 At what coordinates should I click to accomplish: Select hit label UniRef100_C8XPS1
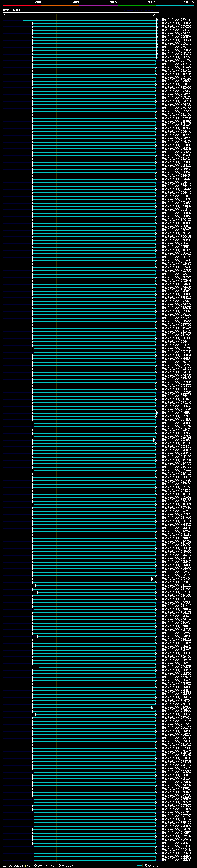click(x=176, y=446)
